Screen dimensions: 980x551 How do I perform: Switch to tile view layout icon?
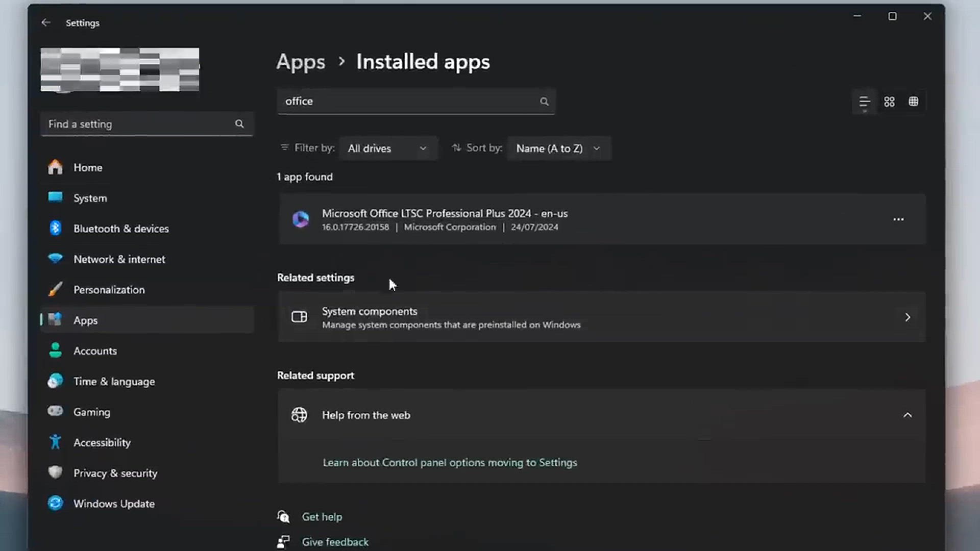[x=914, y=102]
